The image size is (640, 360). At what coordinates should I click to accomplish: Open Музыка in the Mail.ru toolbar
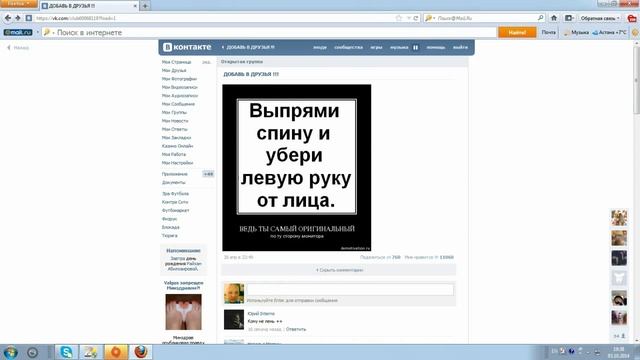(576, 32)
